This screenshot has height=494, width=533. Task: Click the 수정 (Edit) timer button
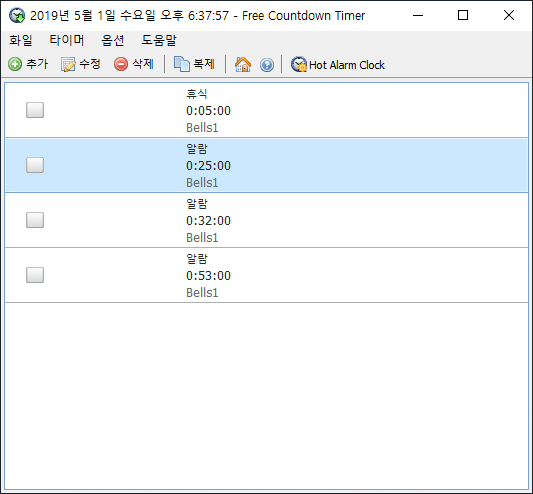[x=81, y=64]
